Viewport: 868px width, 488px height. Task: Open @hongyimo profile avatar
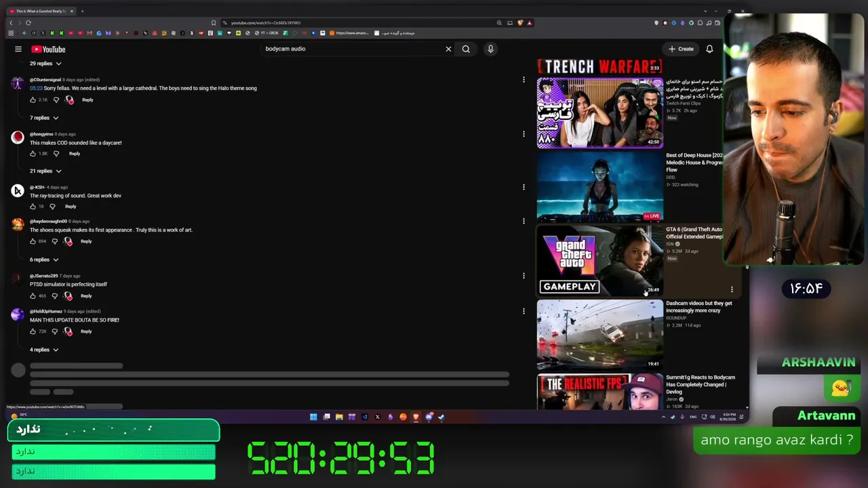click(x=18, y=138)
